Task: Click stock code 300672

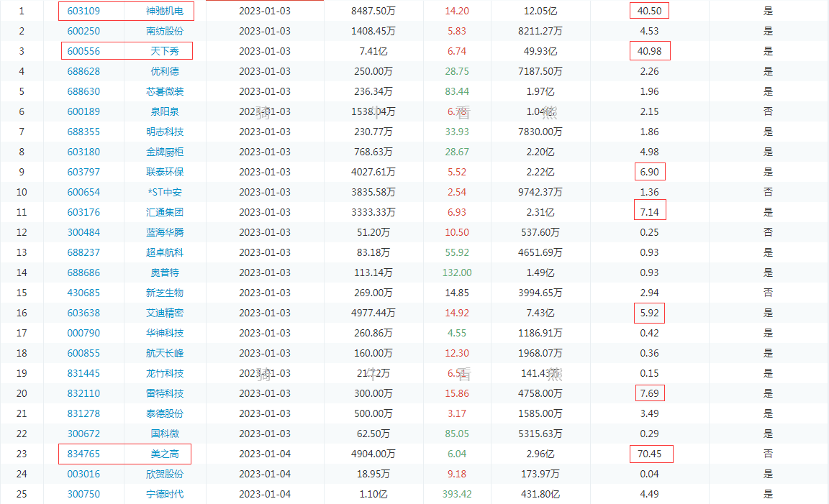Action: (83, 434)
